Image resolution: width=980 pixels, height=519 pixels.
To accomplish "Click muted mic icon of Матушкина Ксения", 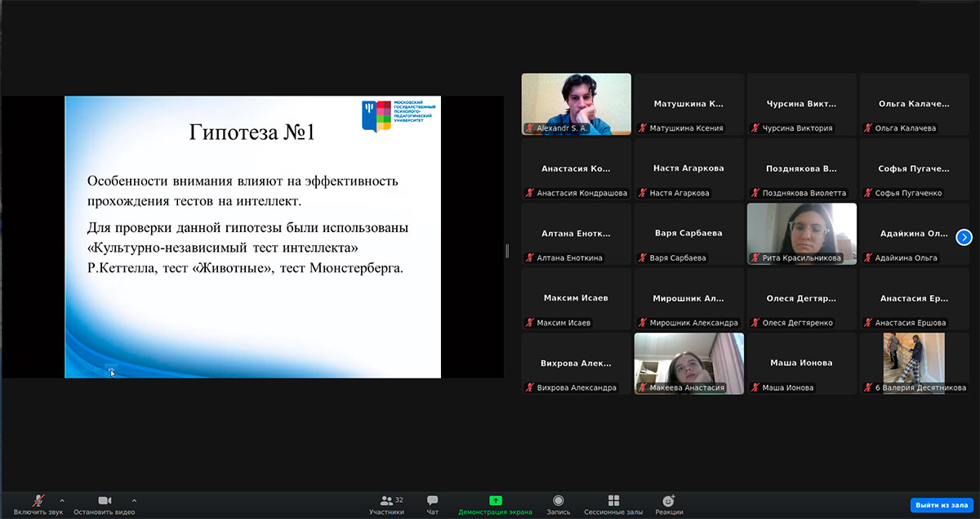I will (642, 128).
